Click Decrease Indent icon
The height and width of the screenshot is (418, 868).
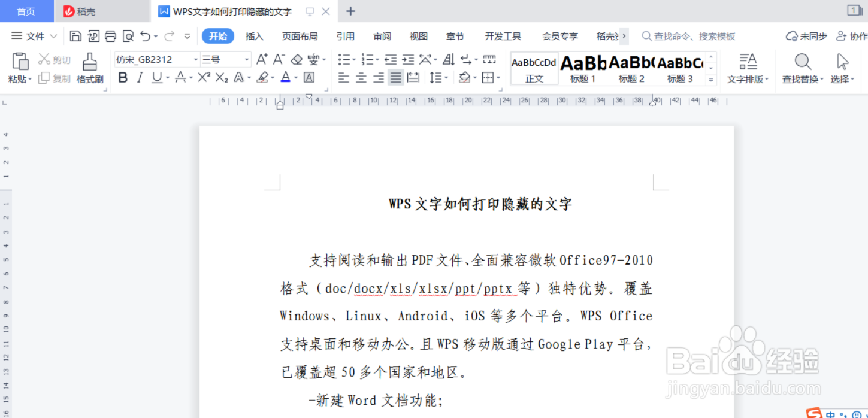(391, 59)
